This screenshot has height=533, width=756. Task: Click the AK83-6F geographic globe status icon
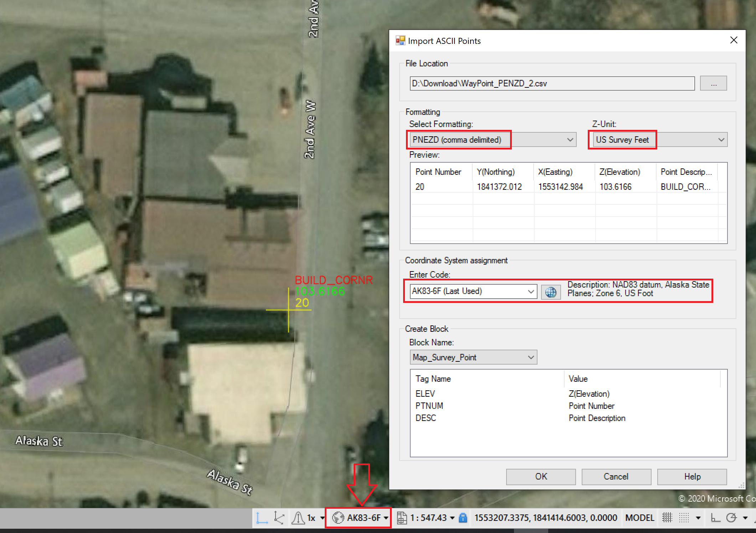pos(338,518)
